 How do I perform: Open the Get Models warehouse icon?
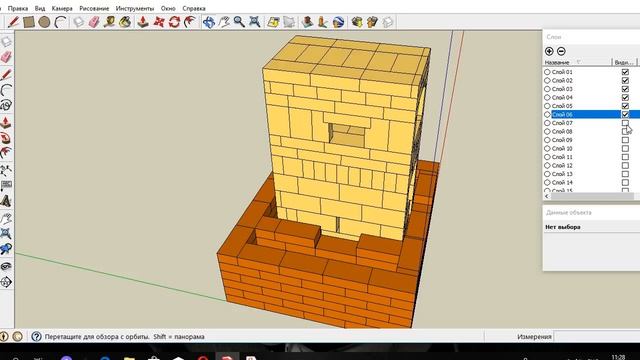(357, 22)
